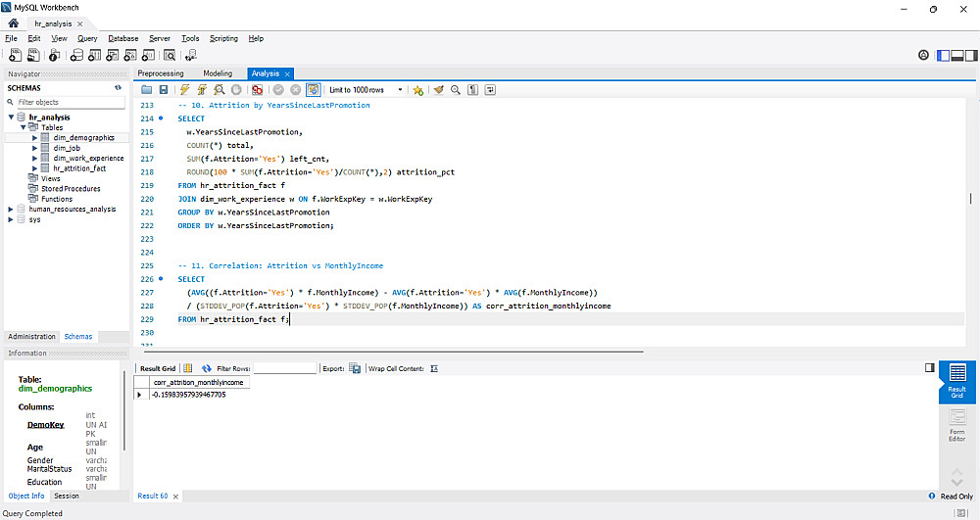This screenshot has width=980, height=520.
Task: Open a SQL script file using the folder icon
Action: point(147,89)
